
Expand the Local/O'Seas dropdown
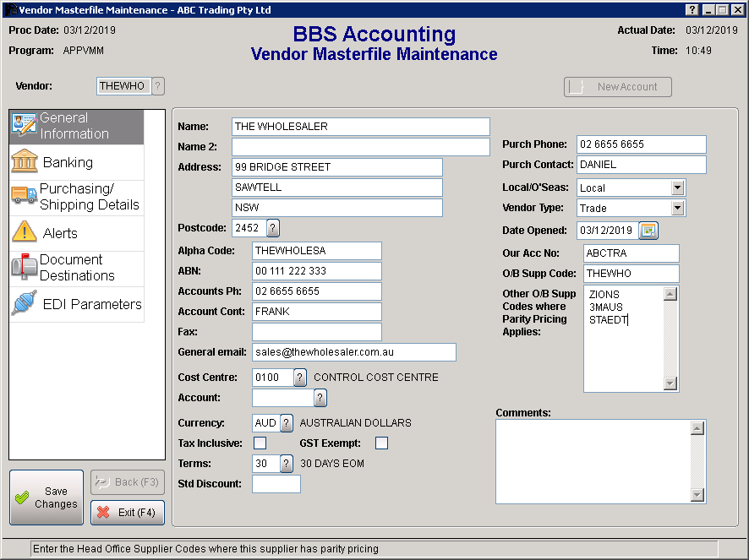(x=677, y=188)
